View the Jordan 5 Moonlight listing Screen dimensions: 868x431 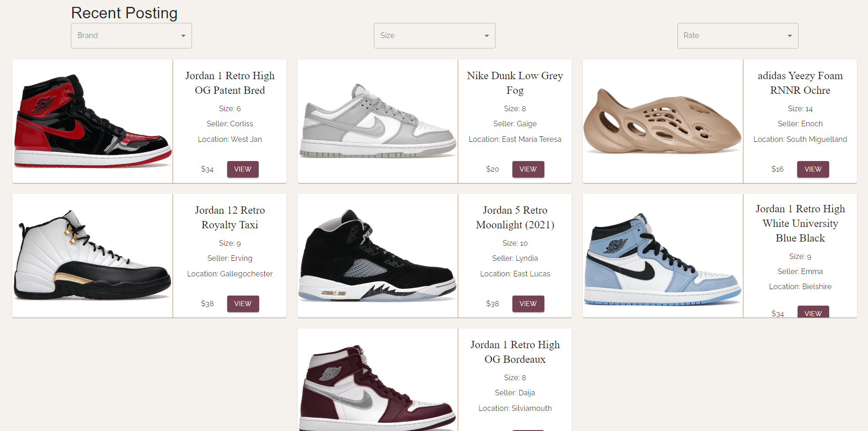pos(528,304)
